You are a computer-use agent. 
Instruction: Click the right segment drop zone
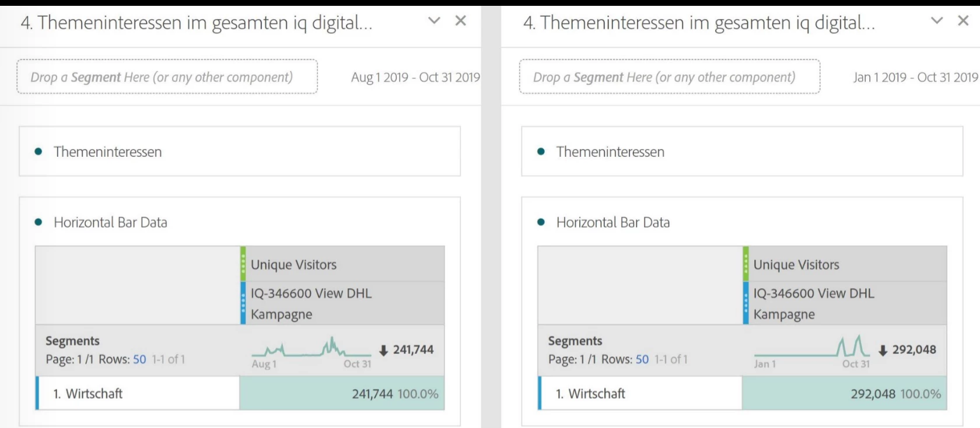click(x=670, y=76)
